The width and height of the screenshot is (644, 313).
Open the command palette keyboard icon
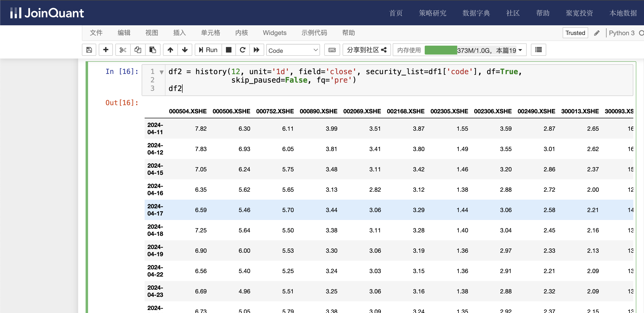pyautogui.click(x=332, y=50)
